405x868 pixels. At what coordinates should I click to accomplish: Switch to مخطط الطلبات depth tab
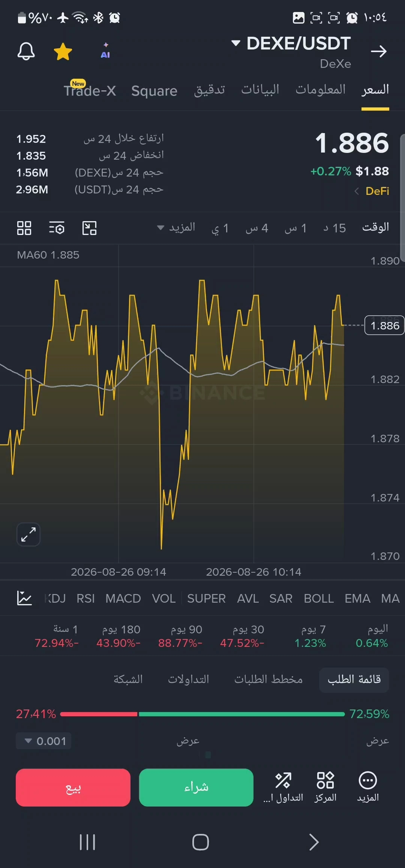point(268,679)
